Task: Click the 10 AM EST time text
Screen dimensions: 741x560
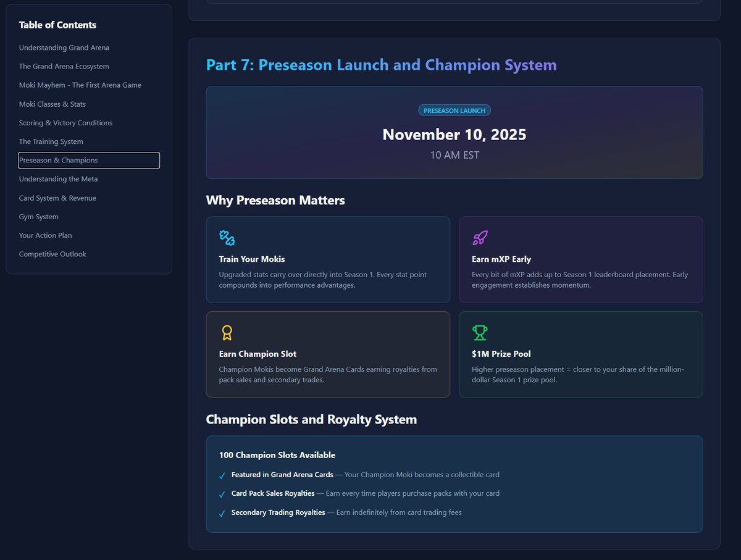Action: click(454, 155)
